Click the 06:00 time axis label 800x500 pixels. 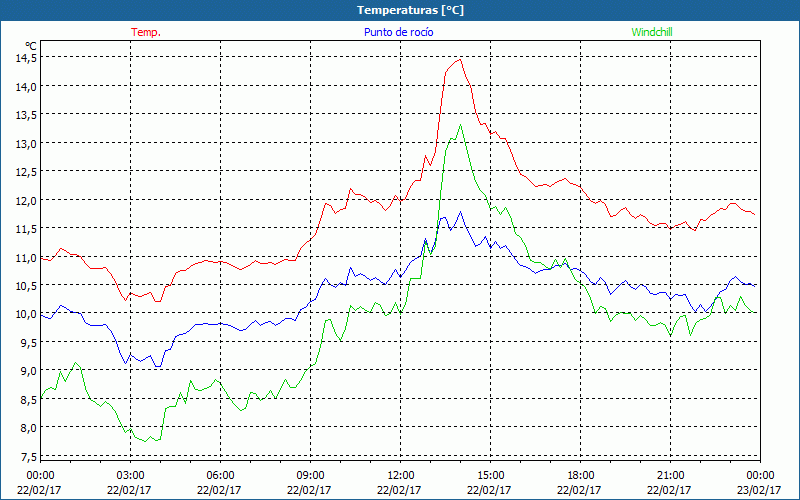220,476
